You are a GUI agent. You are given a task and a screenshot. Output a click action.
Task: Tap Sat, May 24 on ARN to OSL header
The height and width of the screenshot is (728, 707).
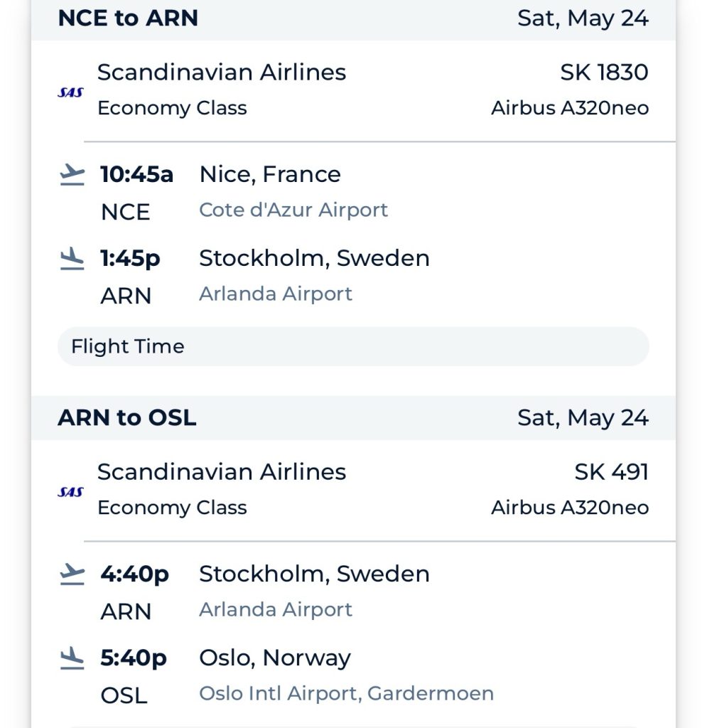click(x=583, y=417)
